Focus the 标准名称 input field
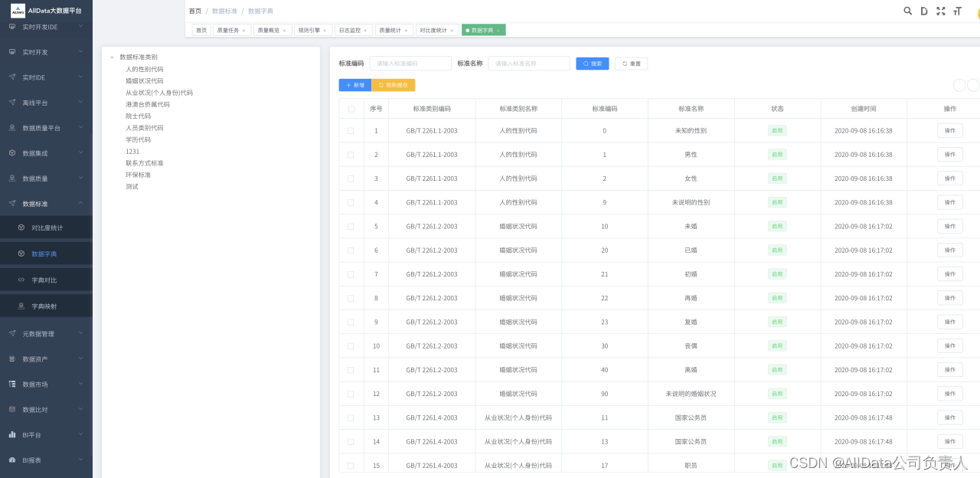The width and height of the screenshot is (980, 478). click(529, 64)
